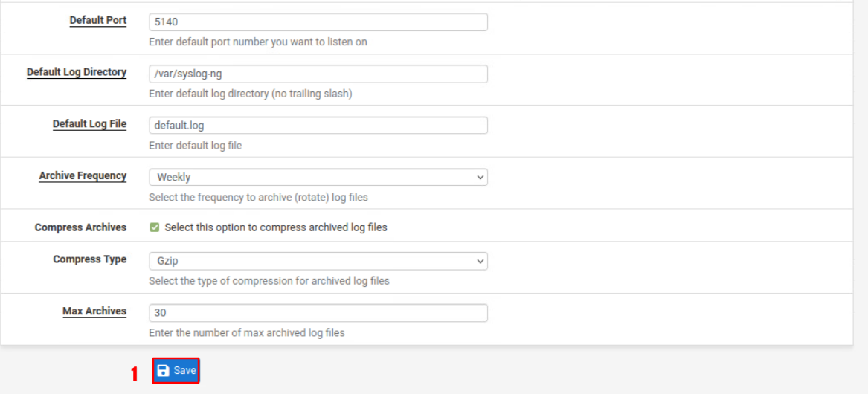Click the Compress Archives label text
The width and height of the screenshot is (868, 394).
coord(80,227)
